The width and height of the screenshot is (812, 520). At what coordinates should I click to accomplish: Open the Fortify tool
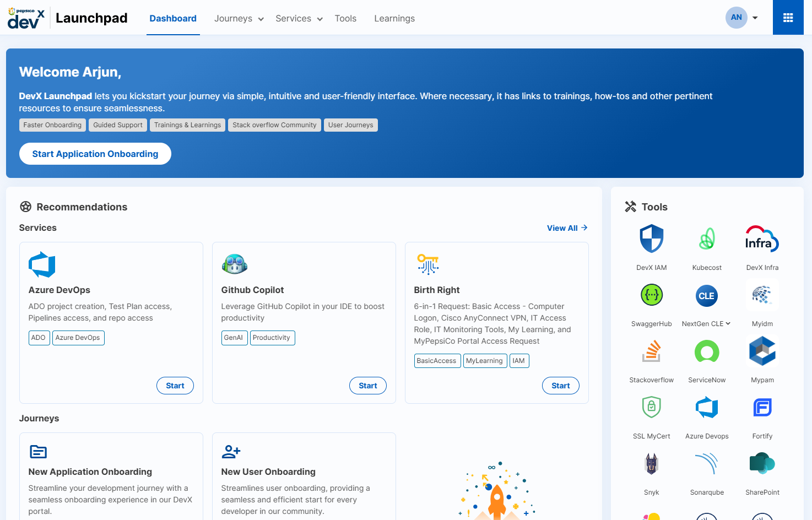tap(762, 408)
